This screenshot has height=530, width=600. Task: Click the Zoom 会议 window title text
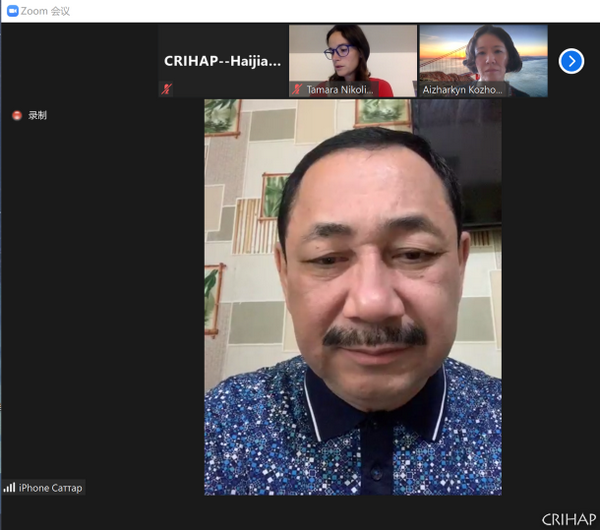click(45, 11)
